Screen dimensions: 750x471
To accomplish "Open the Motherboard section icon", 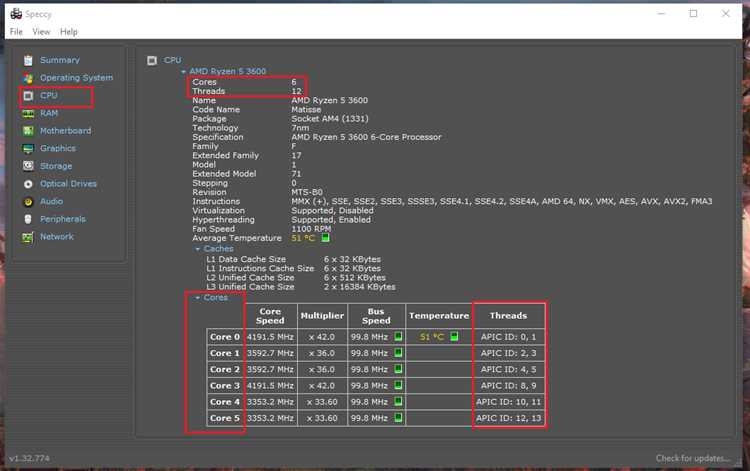I will click(28, 131).
